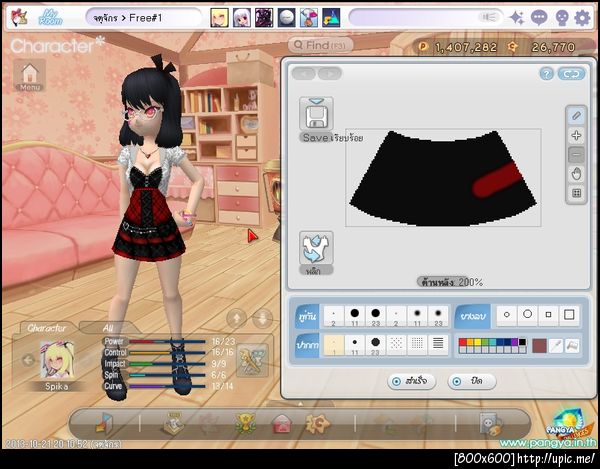Select the small square eraser
Screen dimensions: 600x469
pos(548,315)
